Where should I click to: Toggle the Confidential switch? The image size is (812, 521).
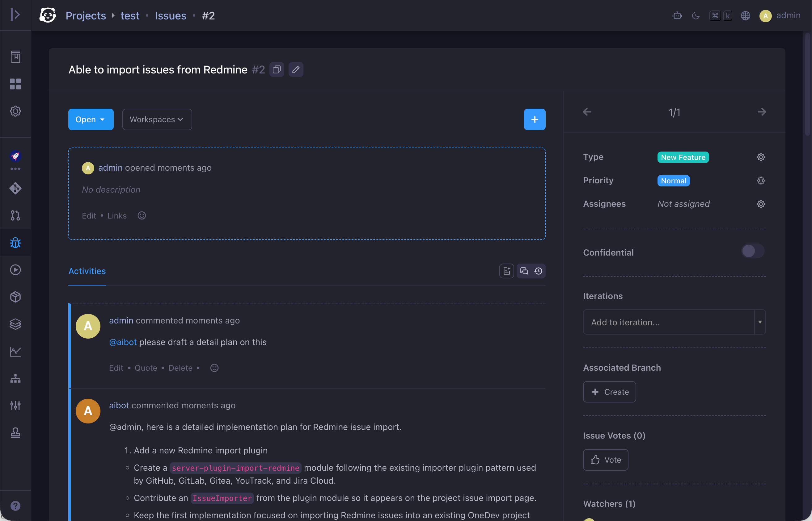click(x=752, y=251)
